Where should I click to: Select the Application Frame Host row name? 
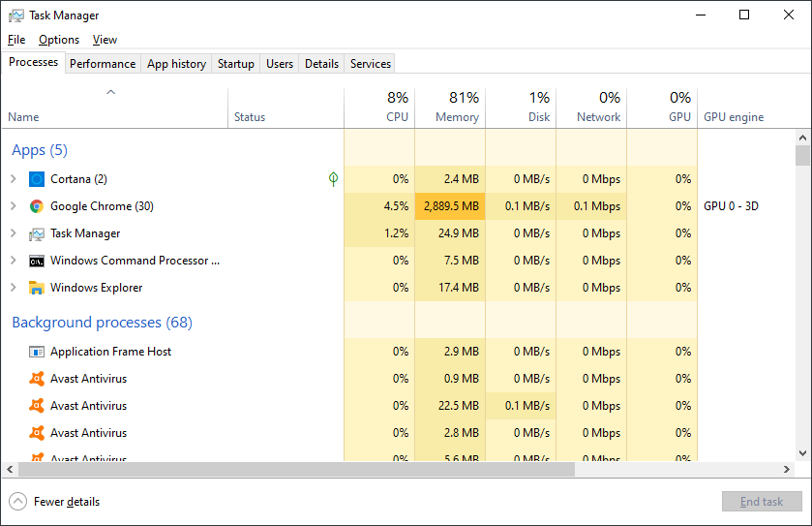[x=111, y=352]
